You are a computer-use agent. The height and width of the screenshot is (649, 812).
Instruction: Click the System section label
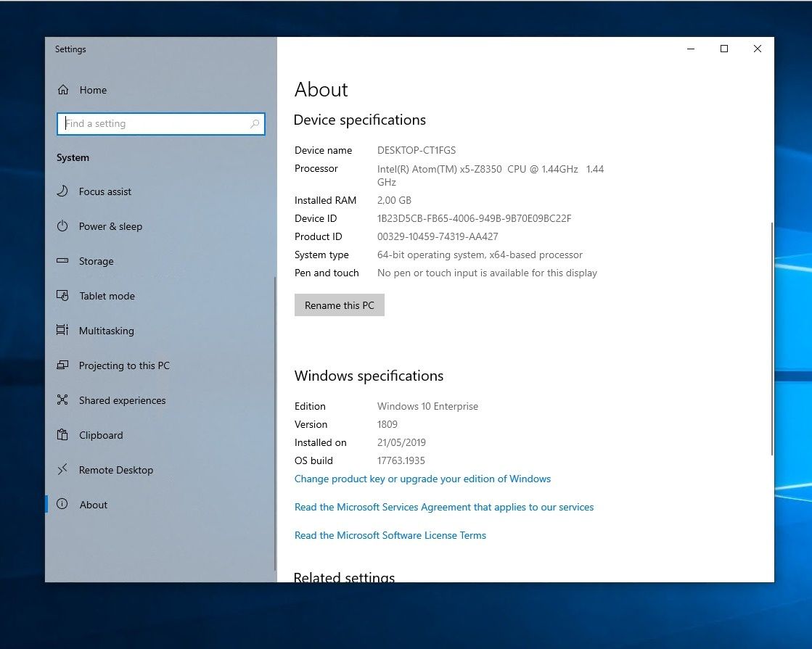(73, 158)
